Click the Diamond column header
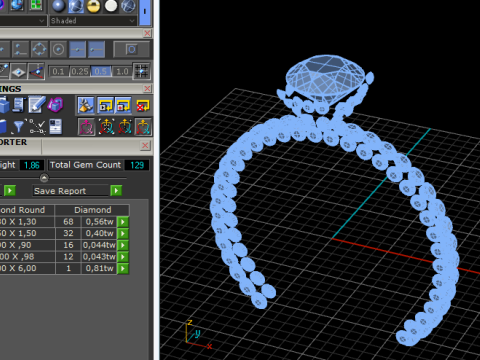The width and height of the screenshot is (480, 360). pos(92,210)
